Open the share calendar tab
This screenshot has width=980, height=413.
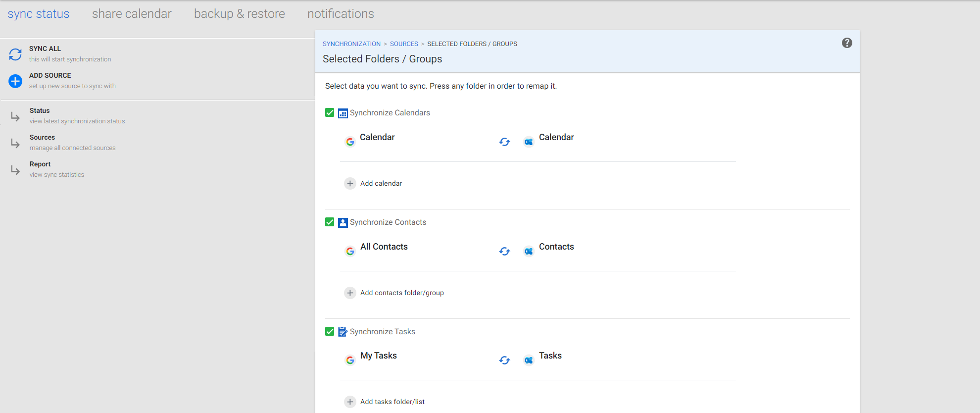tap(132, 14)
